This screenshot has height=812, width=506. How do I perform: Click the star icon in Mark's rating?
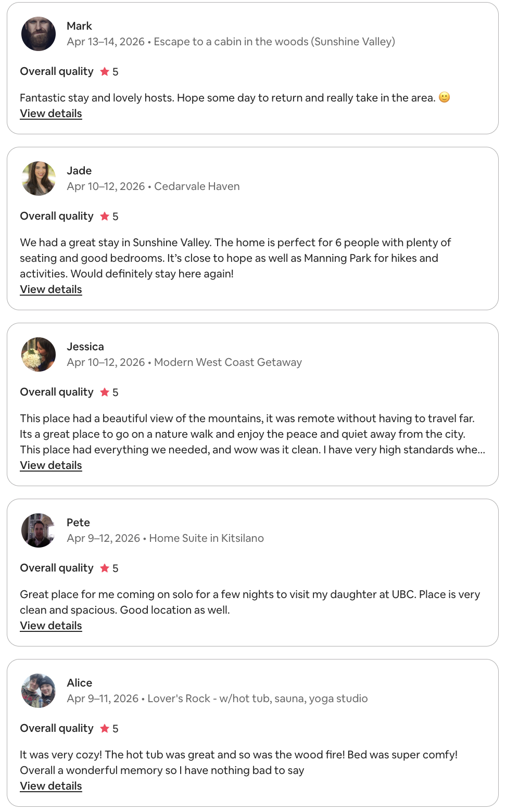point(105,72)
